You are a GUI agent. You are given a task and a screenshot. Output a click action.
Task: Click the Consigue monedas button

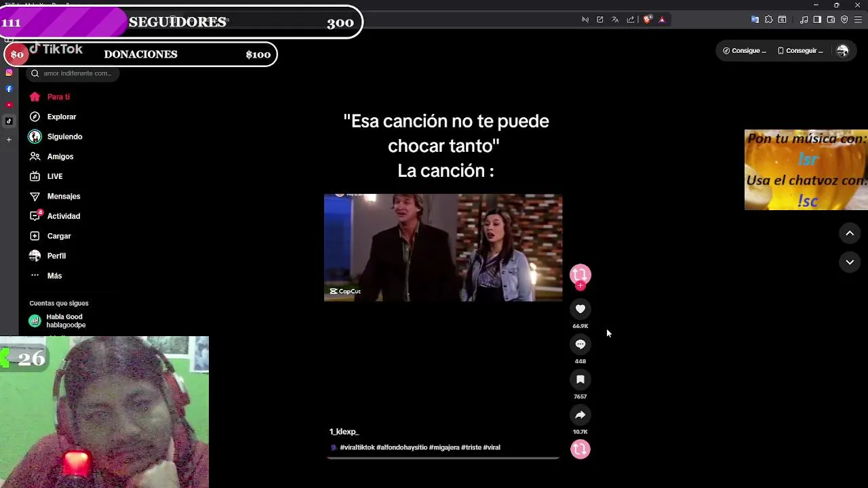[745, 51]
